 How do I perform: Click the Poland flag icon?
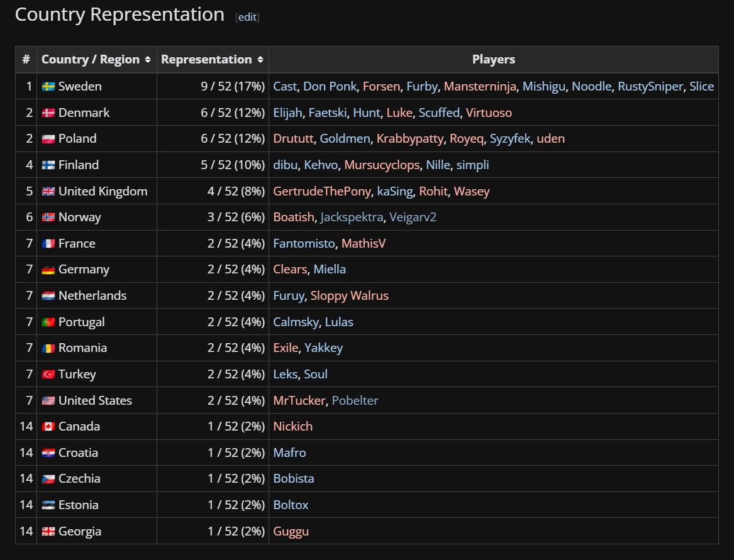[48, 139]
